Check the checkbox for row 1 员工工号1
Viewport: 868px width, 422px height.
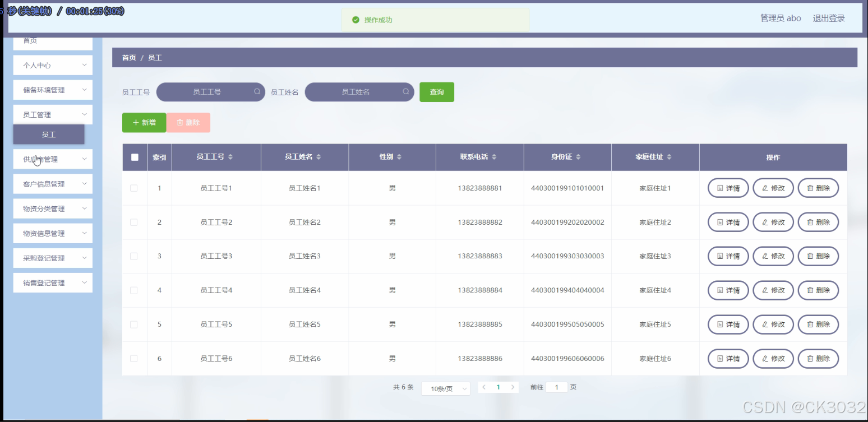click(x=134, y=188)
